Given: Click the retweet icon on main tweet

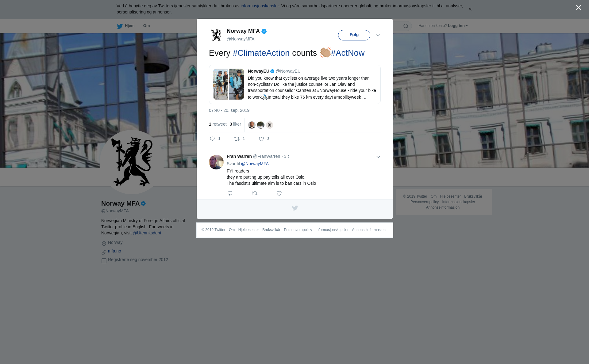Looking at the screenshot, I should (x=237, y=139).
